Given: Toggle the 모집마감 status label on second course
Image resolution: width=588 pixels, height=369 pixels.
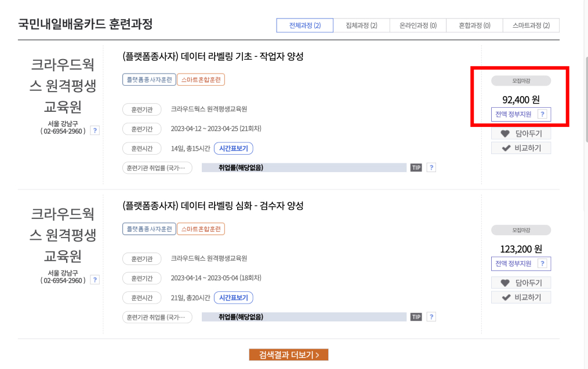Looking at the screenshot, I should pos(520,230).
